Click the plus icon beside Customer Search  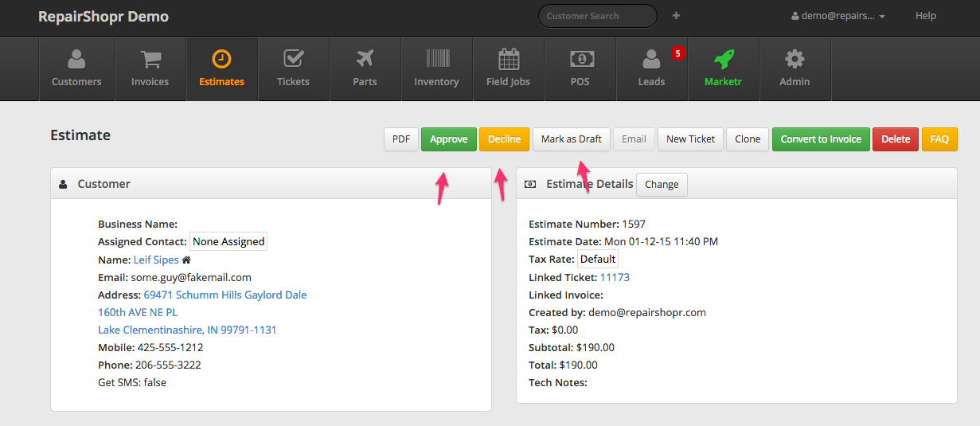point(676,16)
